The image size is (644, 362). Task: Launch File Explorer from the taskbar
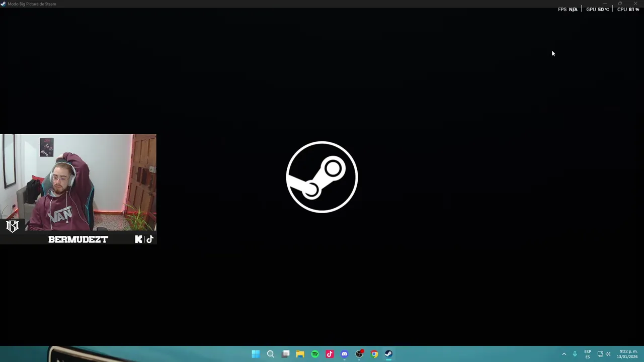pos(300,354)
